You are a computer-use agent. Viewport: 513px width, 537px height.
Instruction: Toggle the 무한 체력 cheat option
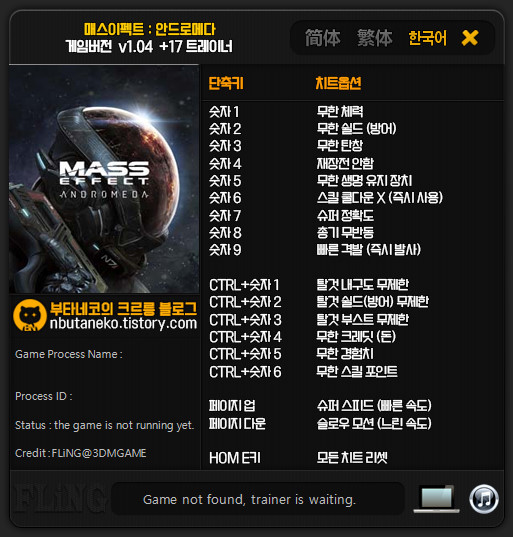coord(340,111)
